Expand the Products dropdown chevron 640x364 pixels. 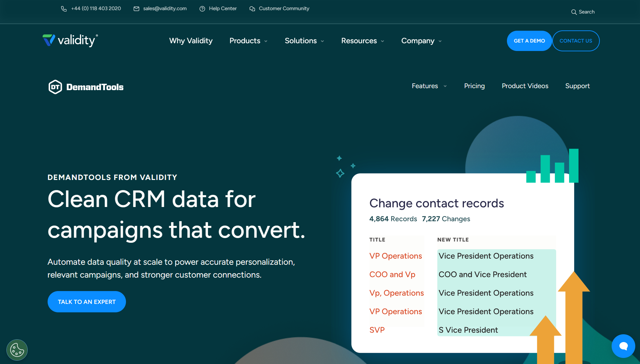click(266, 41)
